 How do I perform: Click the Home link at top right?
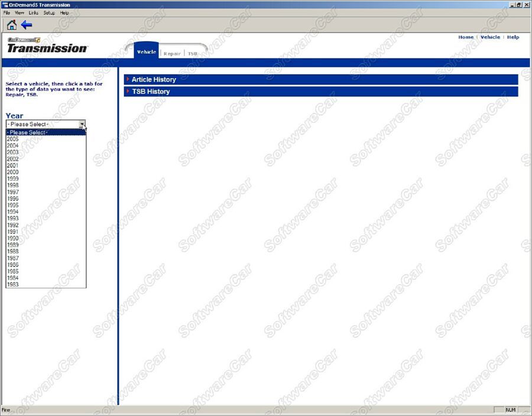[x=466, y=37]
